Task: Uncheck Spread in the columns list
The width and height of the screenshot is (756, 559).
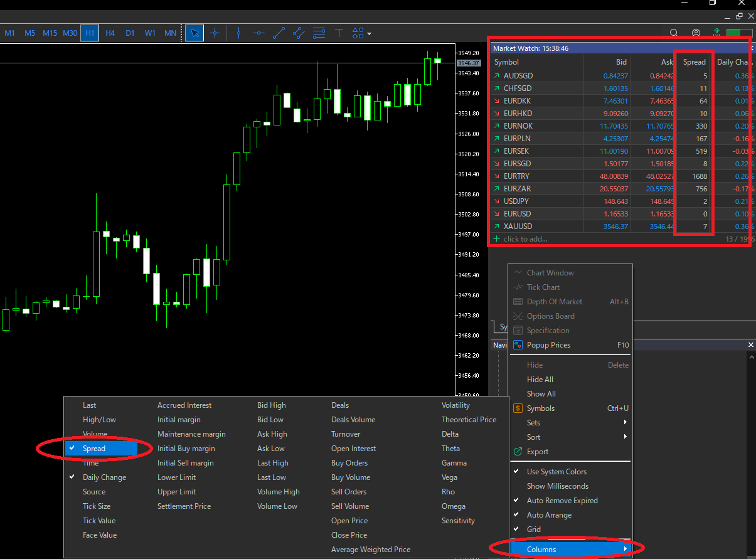Action: point(94,449)
